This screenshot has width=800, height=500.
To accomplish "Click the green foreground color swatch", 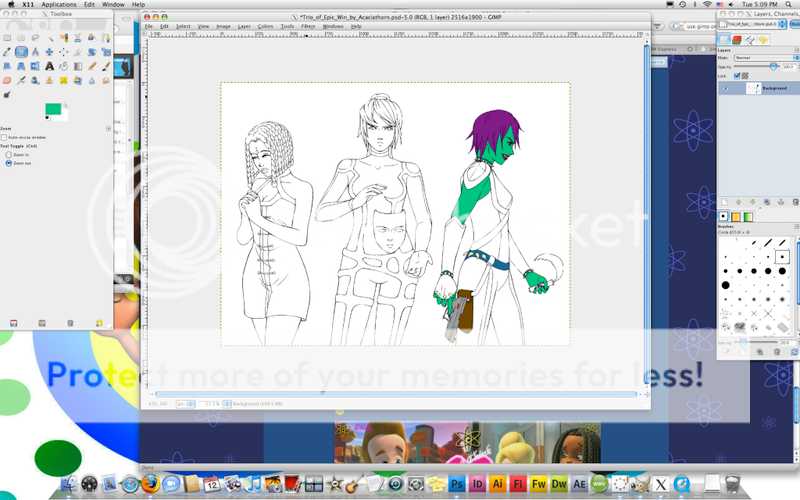I will click(52, 108).
